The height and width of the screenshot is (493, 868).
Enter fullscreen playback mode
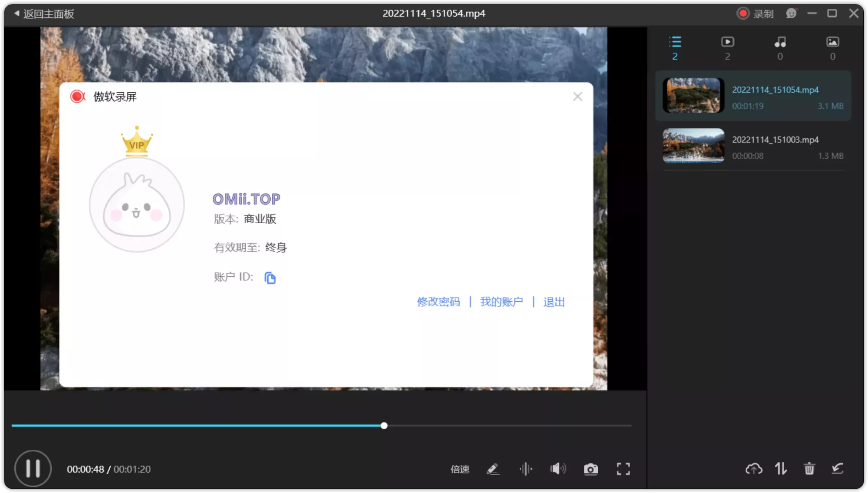click(x=623, y=468)
